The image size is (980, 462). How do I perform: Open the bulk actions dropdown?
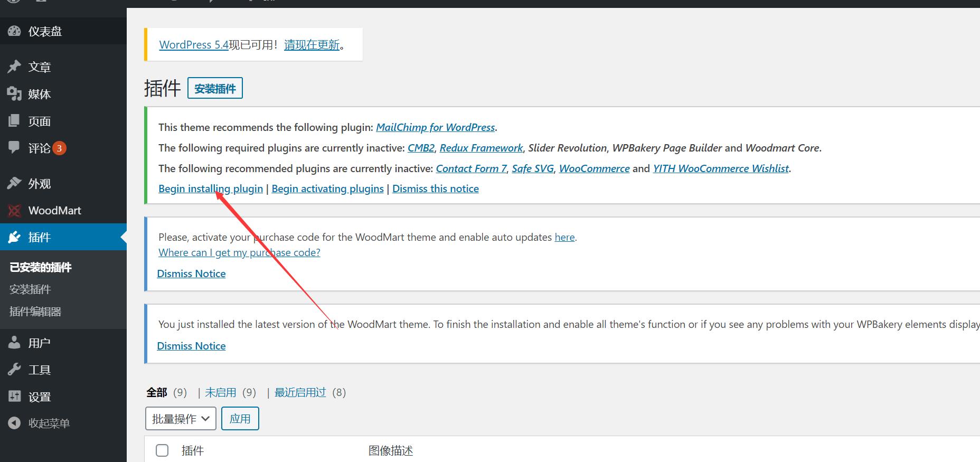181,419
